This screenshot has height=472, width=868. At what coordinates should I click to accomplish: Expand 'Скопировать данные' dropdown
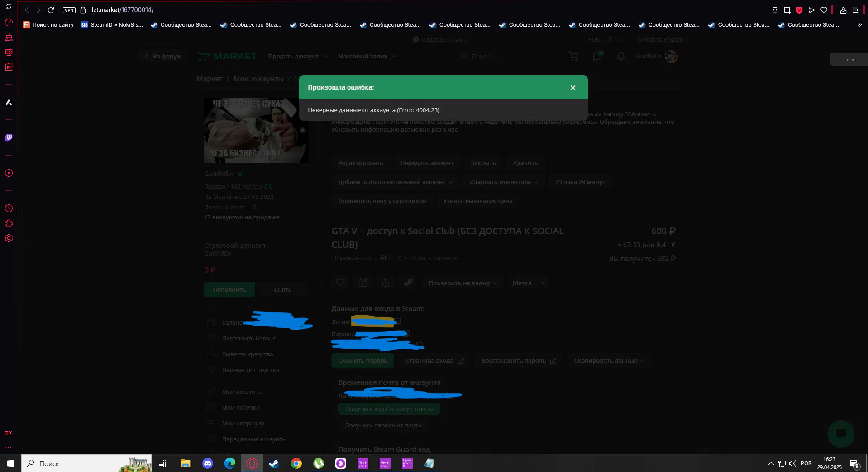click(x=609, y=360)
